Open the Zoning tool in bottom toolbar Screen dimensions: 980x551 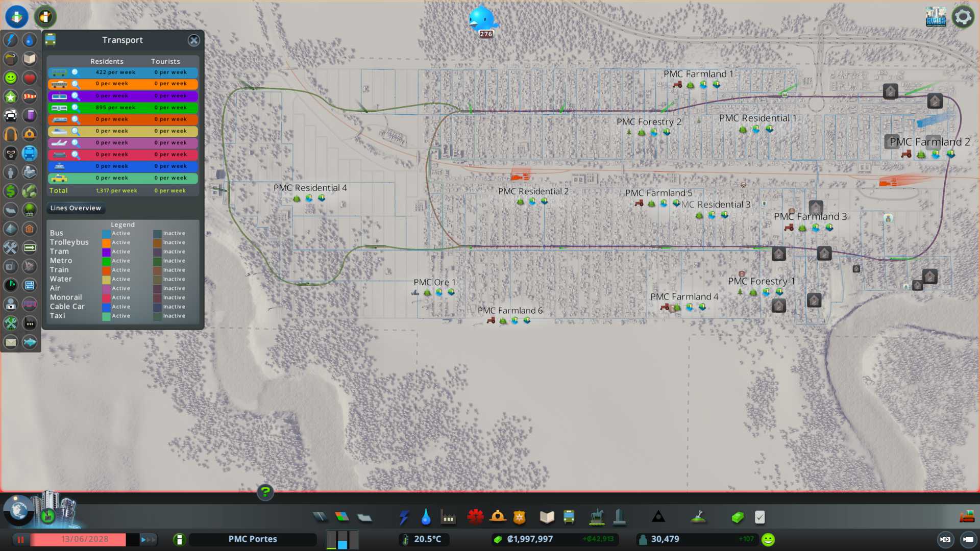coord(342,517)
